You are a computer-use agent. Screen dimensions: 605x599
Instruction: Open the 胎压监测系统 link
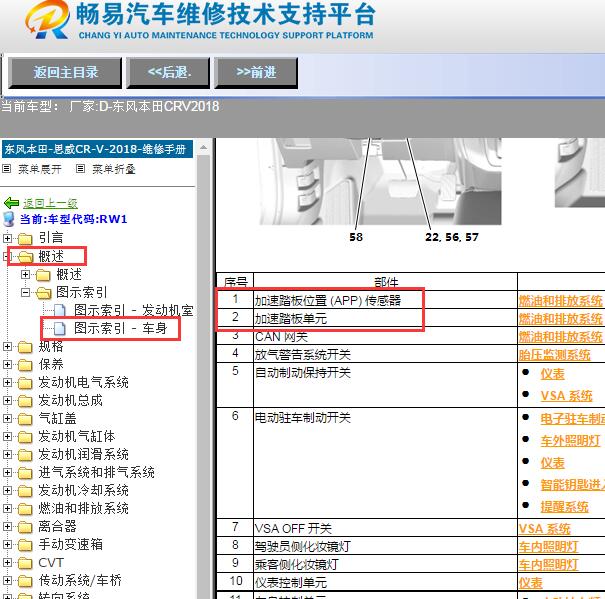[x=554, y=355]
